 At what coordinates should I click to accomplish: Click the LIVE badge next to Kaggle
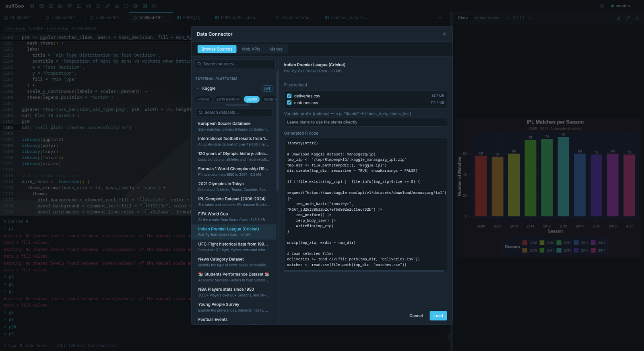(x=267, y=88)
